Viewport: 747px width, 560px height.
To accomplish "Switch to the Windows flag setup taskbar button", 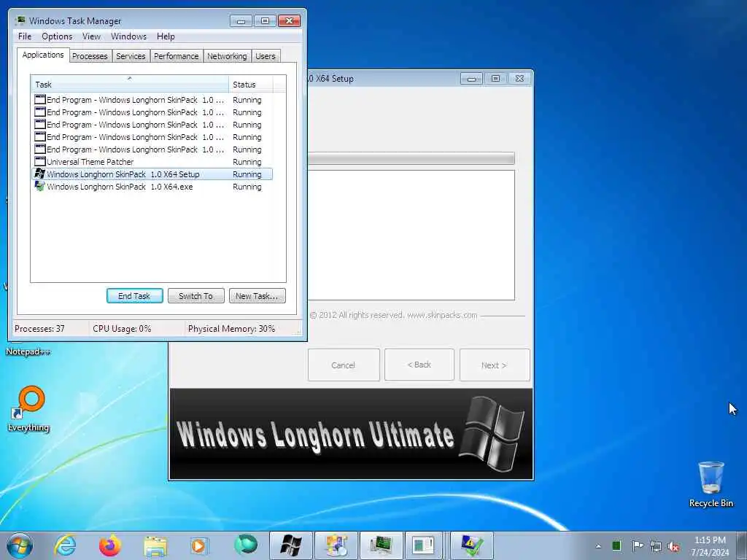I will 290,545.
